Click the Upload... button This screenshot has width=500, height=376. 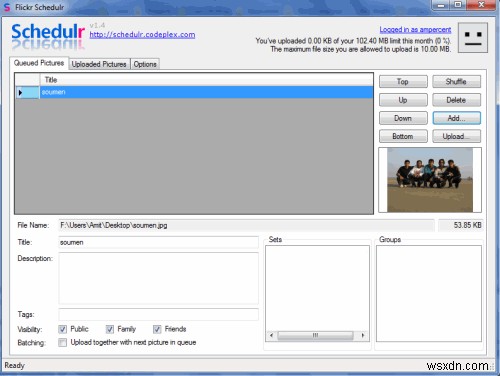456,136
